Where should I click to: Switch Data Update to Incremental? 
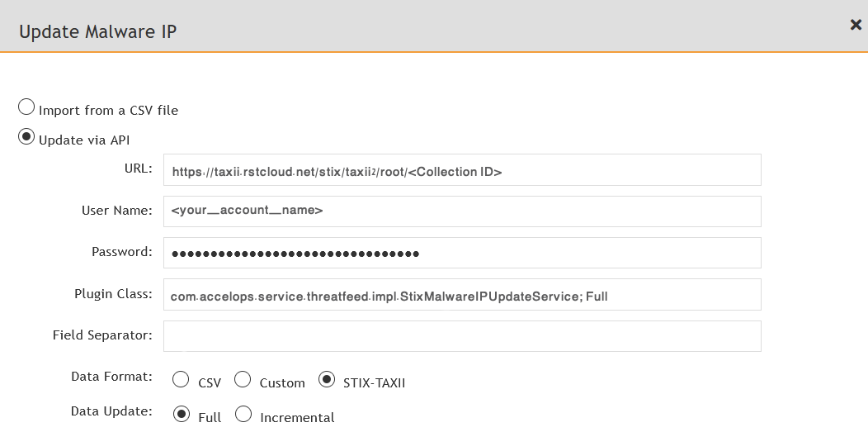[x=243, y=415]
